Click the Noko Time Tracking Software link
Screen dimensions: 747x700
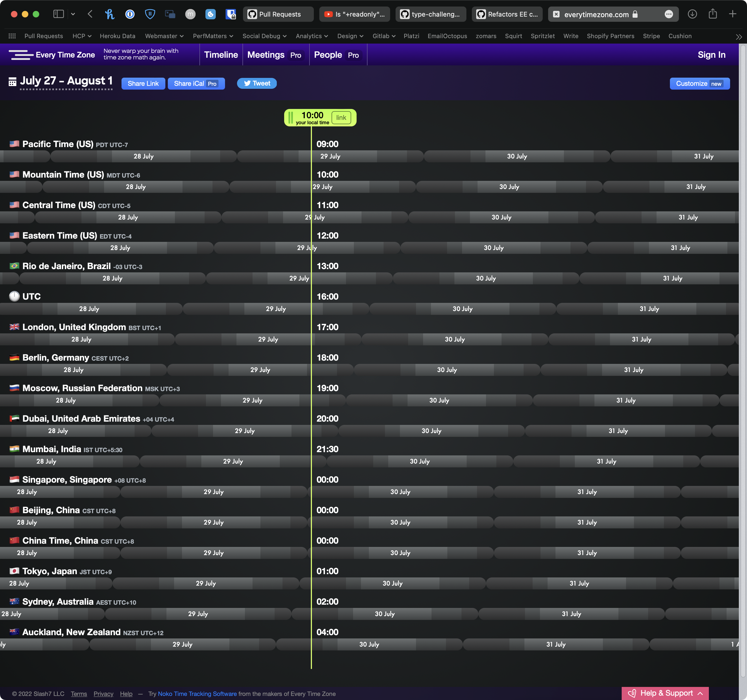pyautogui.click(x=197, y=694)
